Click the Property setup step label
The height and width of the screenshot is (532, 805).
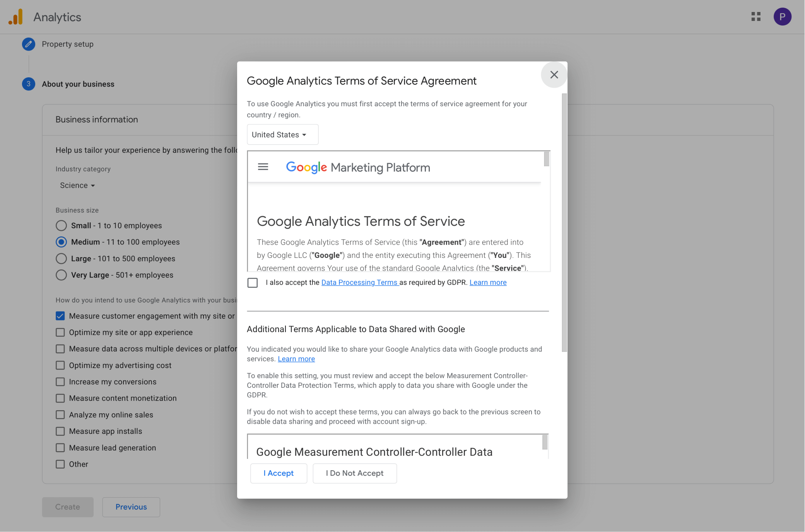[68, 44]
